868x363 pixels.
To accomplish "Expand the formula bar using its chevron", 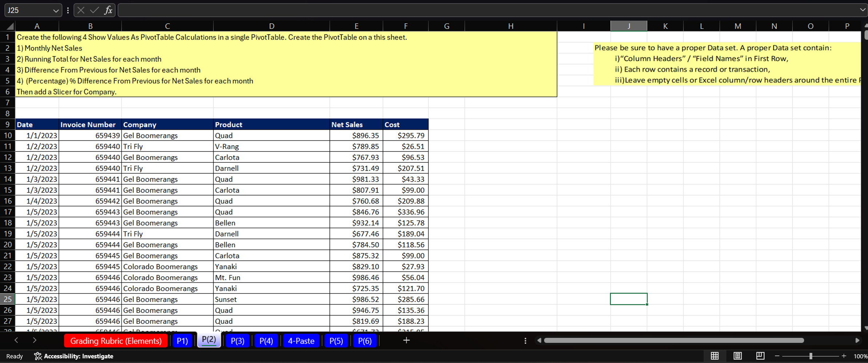I will (x=862, y=10).
